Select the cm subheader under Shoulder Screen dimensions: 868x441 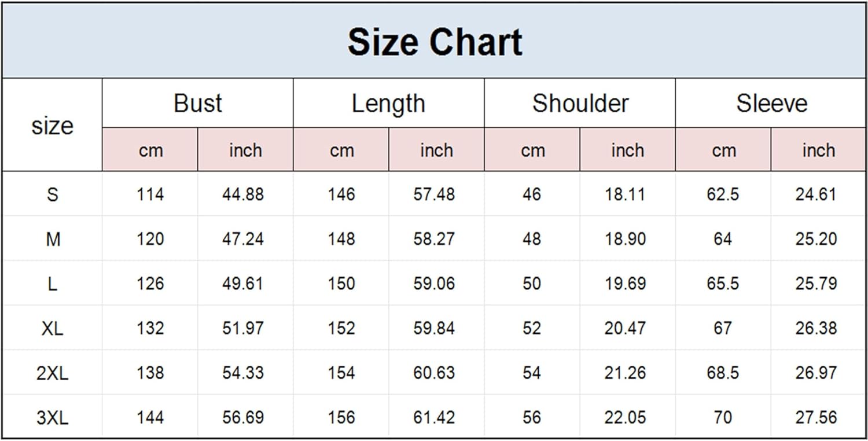coord(532,150)
